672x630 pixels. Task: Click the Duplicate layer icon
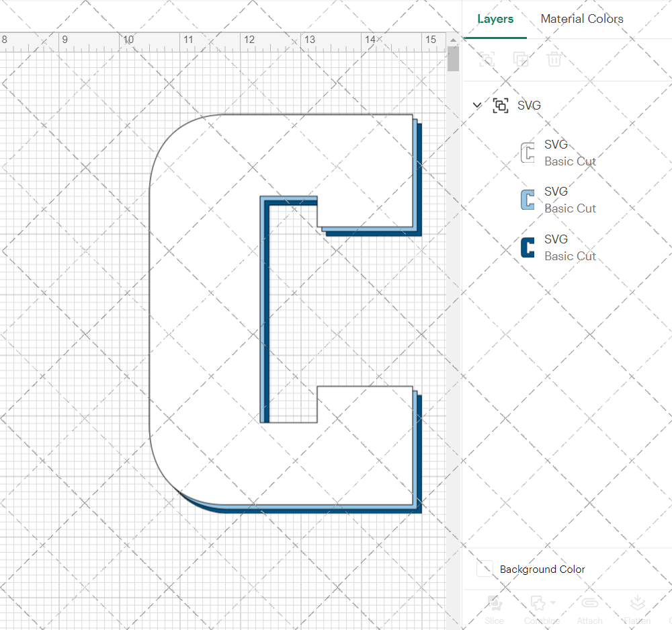521,59
